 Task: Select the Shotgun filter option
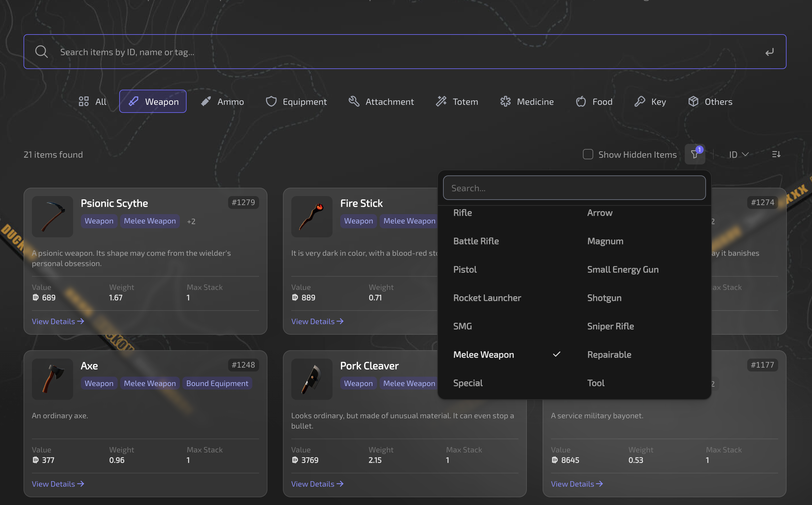click(x=604, y=298)
